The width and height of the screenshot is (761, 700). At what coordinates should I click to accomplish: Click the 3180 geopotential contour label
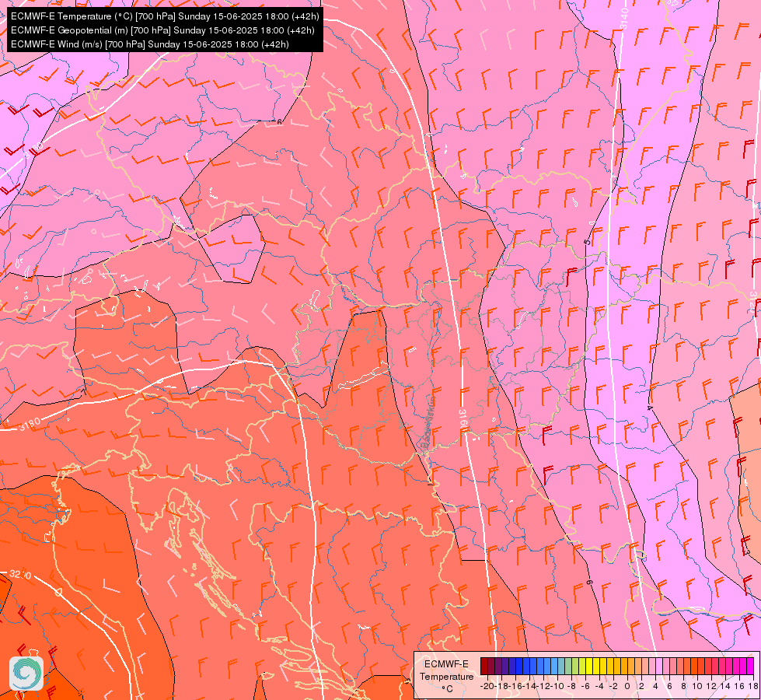30,424
